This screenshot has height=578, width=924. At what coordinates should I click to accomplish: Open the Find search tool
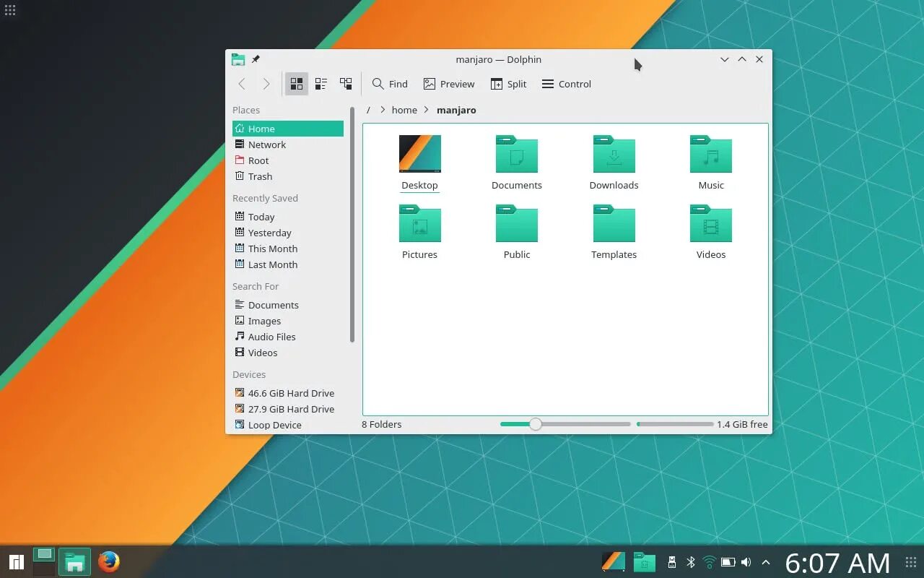(x=390, y=84)
